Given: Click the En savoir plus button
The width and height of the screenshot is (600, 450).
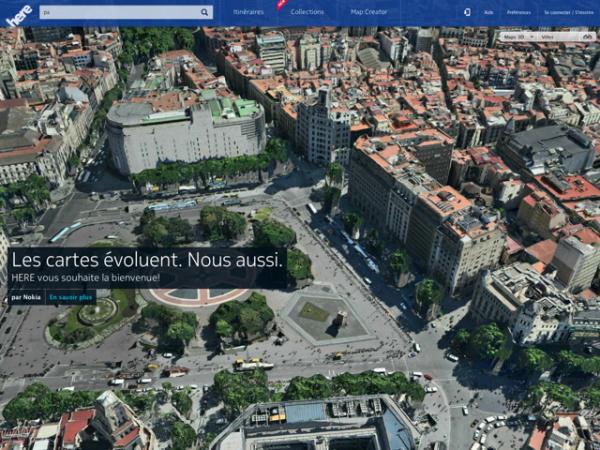Looking at the screenshot, I should pyautogui.click(x=72, y=297).
